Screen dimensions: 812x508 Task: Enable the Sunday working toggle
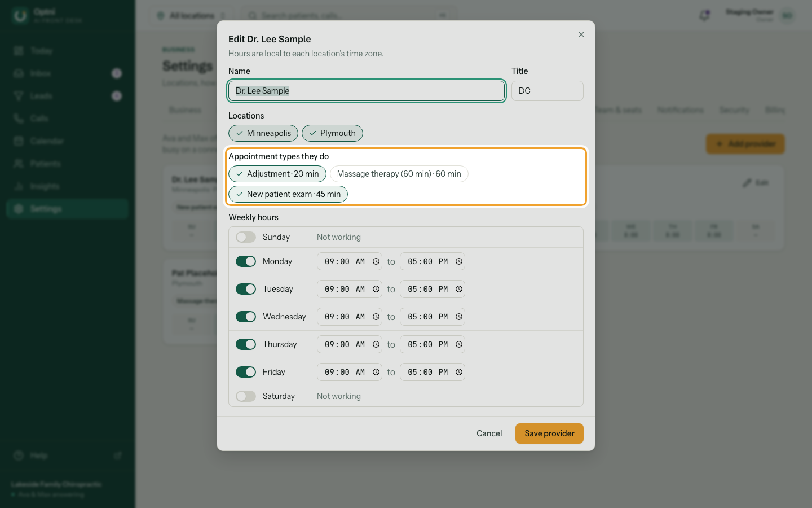pos(246,237)
